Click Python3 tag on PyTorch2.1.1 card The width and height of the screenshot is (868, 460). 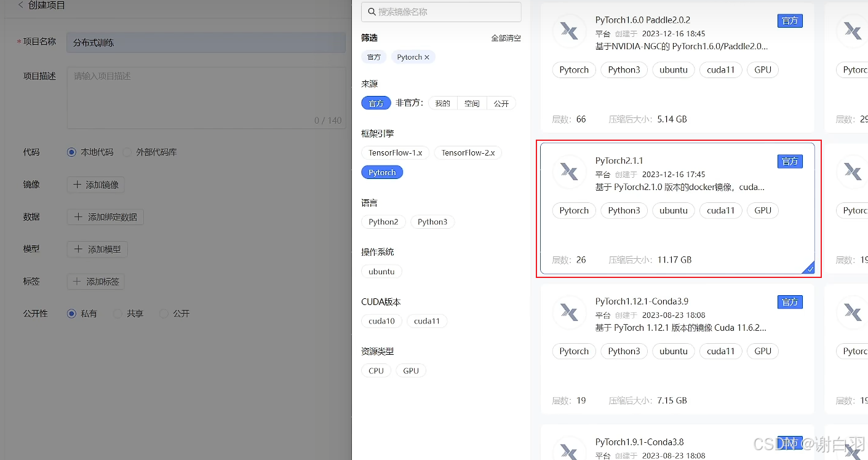624,211
